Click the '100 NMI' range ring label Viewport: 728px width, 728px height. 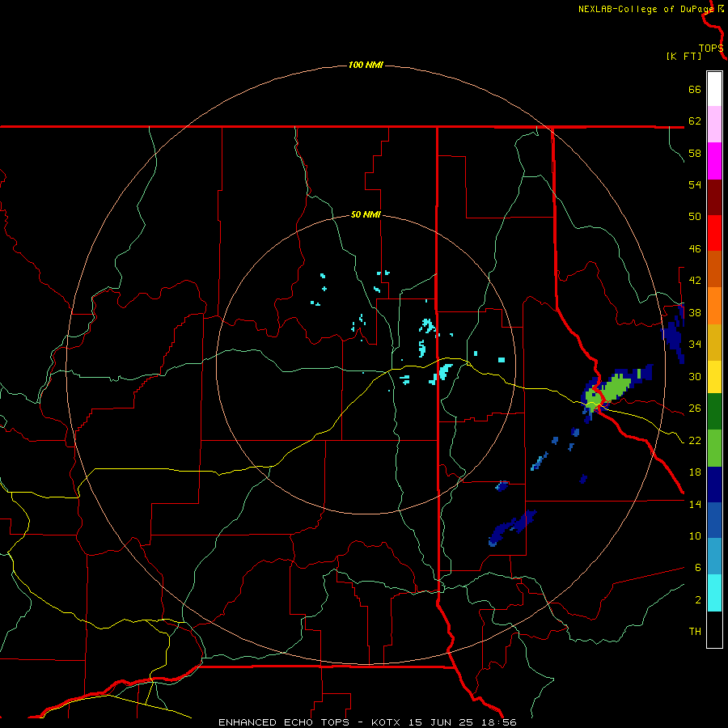[366, 65]
